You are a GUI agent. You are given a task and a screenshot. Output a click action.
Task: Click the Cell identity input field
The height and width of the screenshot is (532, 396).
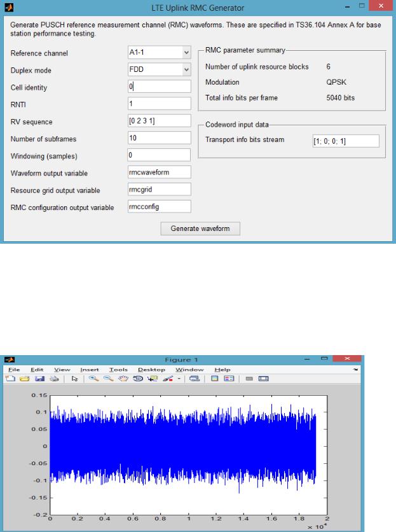tap(160, 86)
